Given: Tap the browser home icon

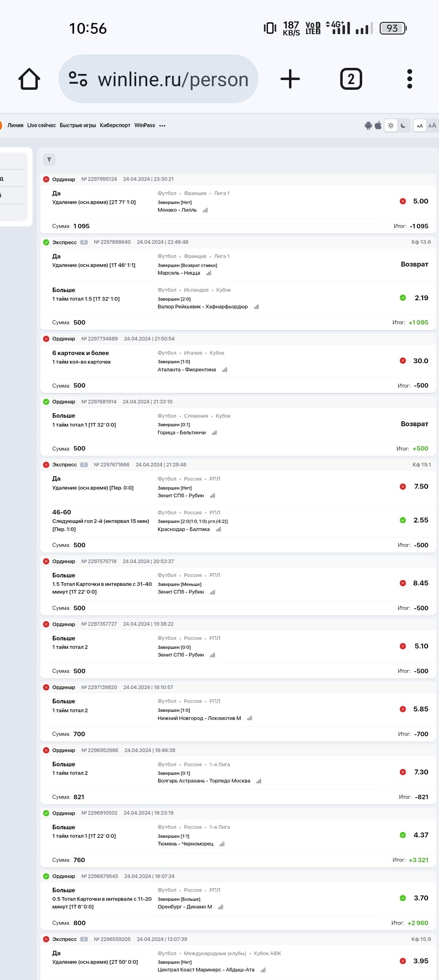Looking at the screenshot, I should (29, 79).
